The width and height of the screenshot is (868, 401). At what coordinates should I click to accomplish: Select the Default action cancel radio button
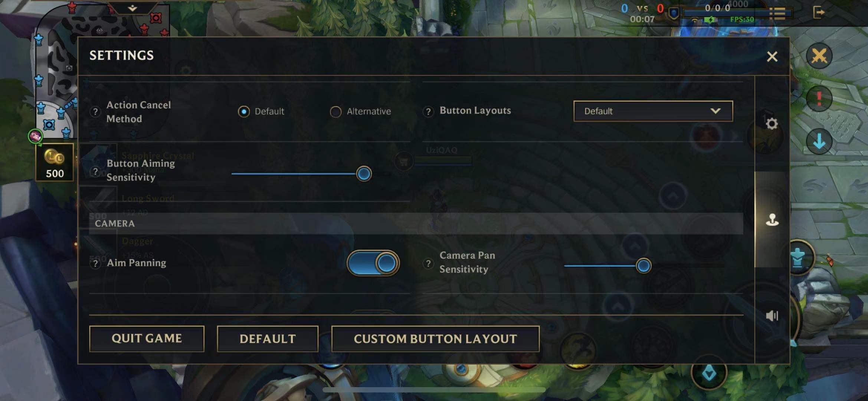click(243, 111)
